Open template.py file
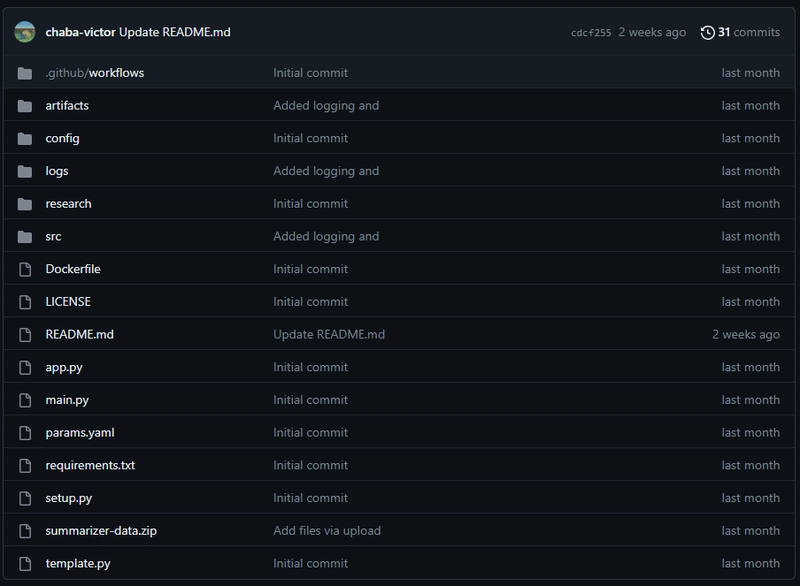This screenshot has width=800, height=586. coord(78,563)
